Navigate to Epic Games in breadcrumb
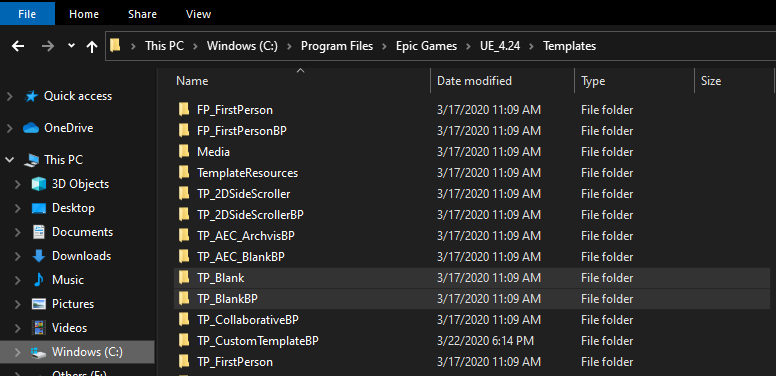 [x=426, y=46]
